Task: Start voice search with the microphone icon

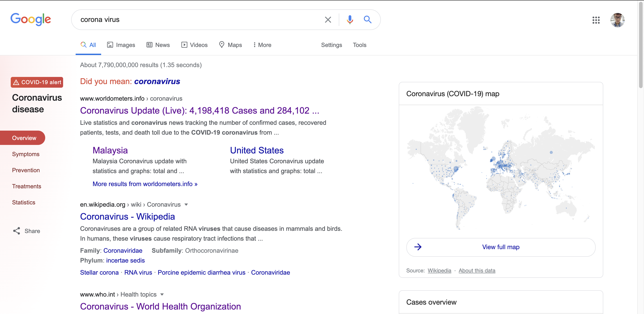Action: (350, 19)
